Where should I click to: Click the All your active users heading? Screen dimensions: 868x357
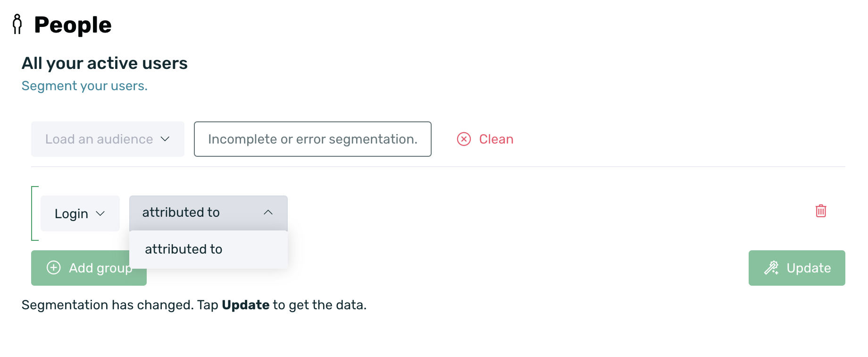[105, 63]
